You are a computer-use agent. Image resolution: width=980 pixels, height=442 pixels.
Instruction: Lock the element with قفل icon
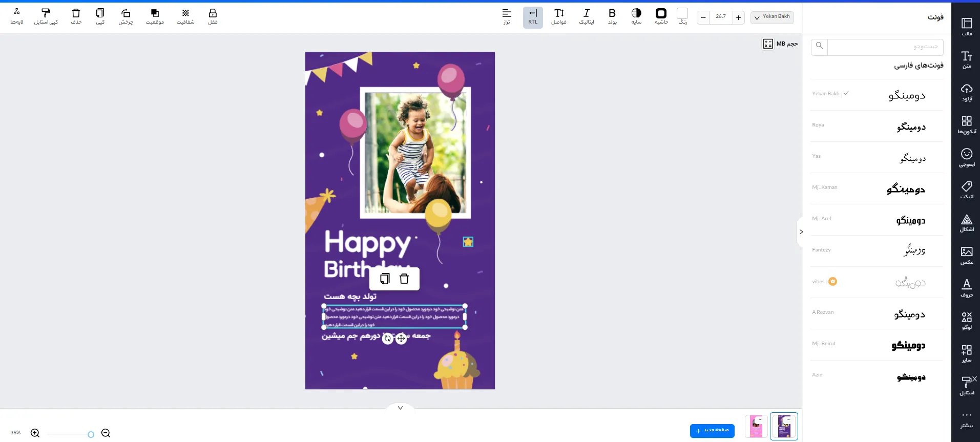tap(213, 16)
